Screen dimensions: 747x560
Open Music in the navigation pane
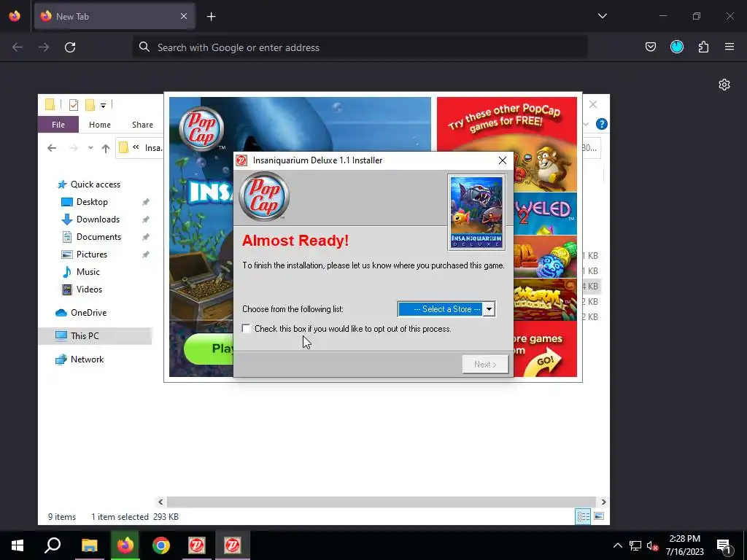coord(88,272)
